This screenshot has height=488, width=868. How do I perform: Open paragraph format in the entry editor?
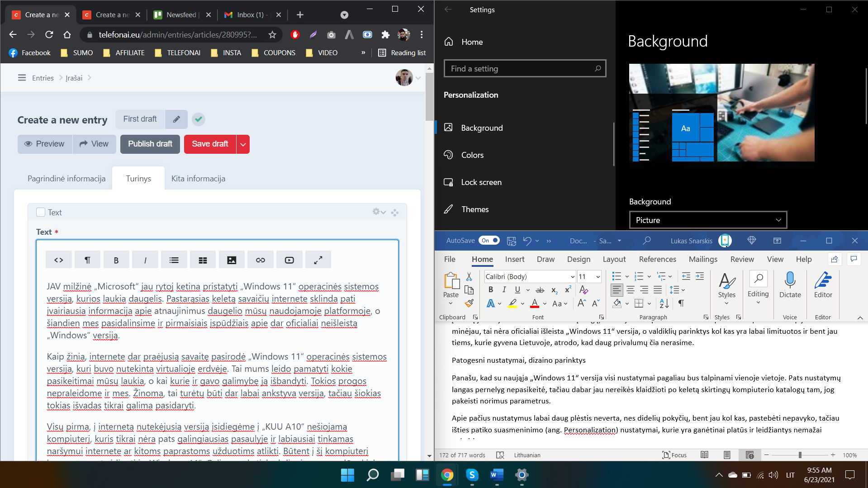88,260
